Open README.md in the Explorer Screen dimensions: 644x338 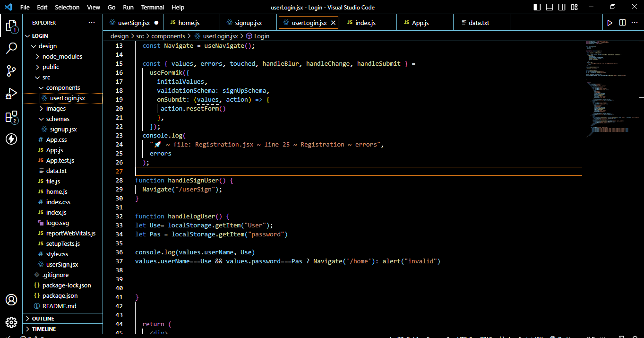click(x=62, y=306)
